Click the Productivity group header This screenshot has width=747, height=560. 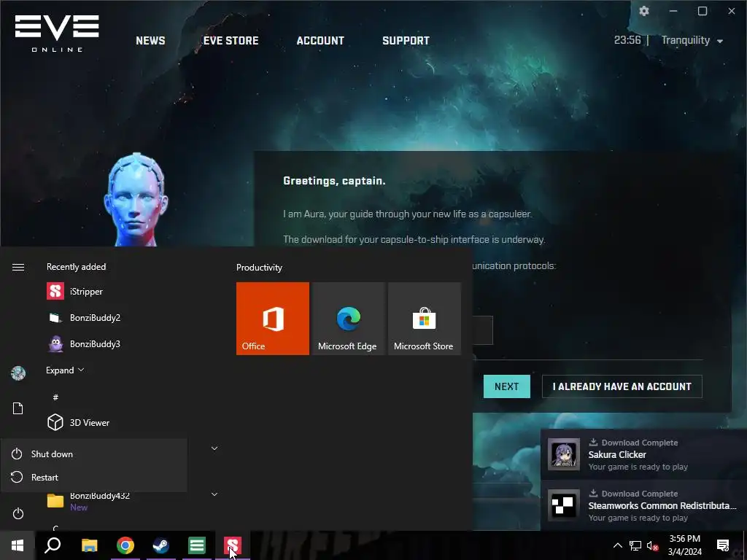pyautogui.click(x=259, y=268)
